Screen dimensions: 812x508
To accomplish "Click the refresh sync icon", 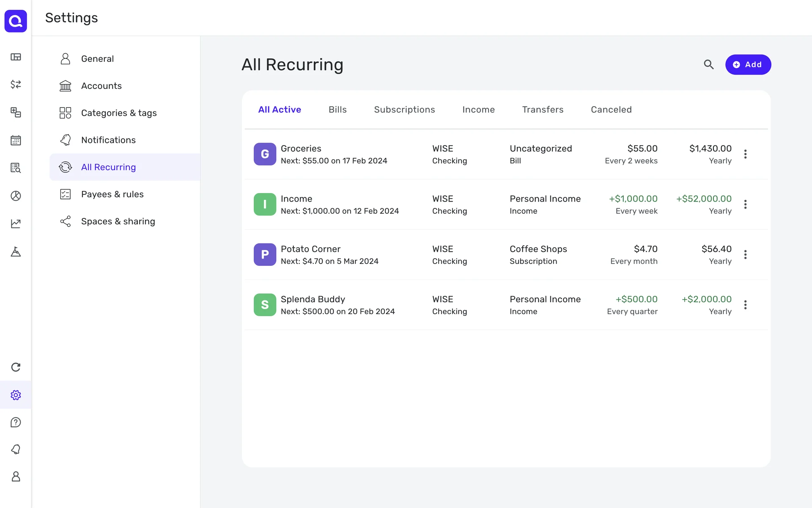I will pos(16,367).
